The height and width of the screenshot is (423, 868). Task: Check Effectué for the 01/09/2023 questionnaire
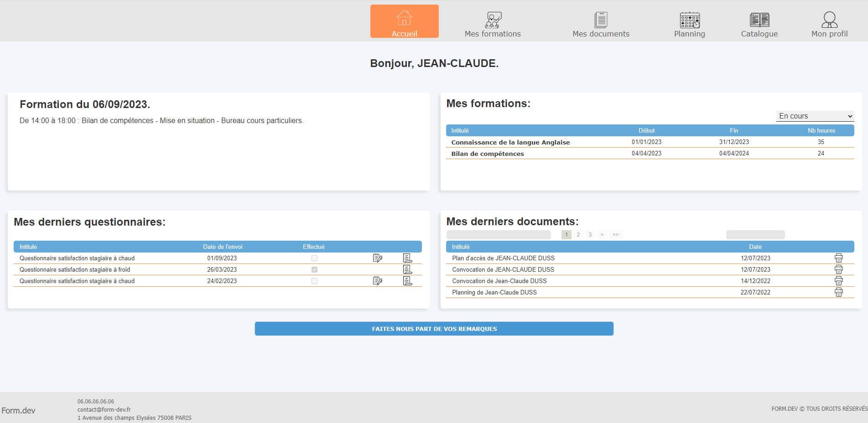(x=314, y=258)
